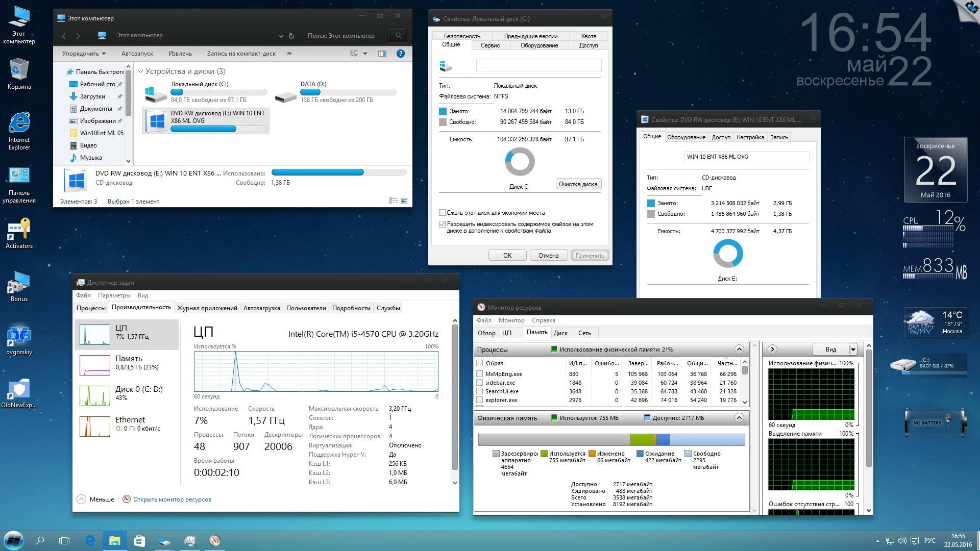The height and width of the screenshot is (551, 980).
Task: Click the Disk Cleanup button
Action: (578, 184)
